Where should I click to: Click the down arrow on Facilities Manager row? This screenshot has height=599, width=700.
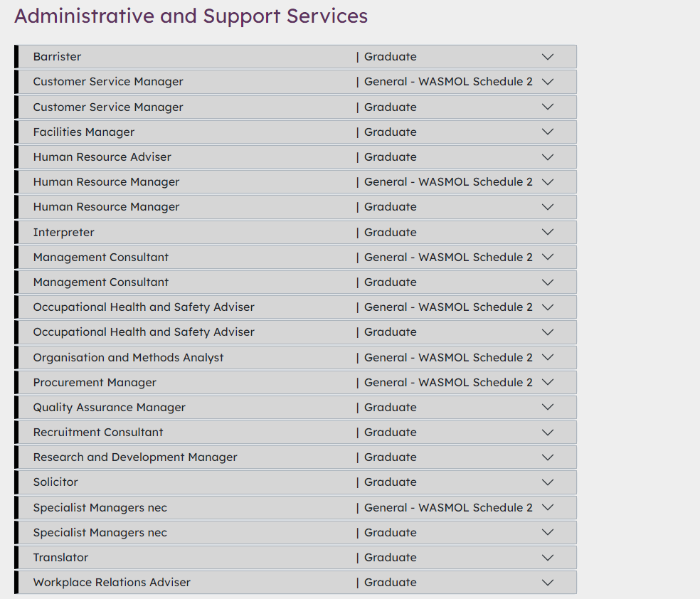547,132
